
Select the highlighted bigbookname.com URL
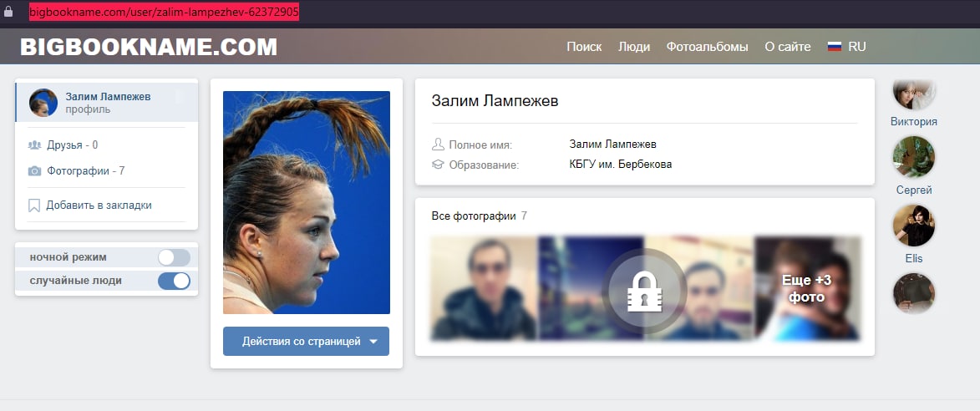pos(165,12)
